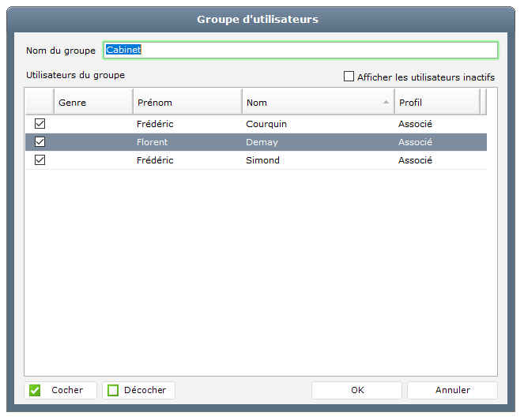Image resolution: width=524 pixels, height=420 pixels.
Task: Sort by the Profil column header
Action: pyautogui.click(x=437, y=103)
